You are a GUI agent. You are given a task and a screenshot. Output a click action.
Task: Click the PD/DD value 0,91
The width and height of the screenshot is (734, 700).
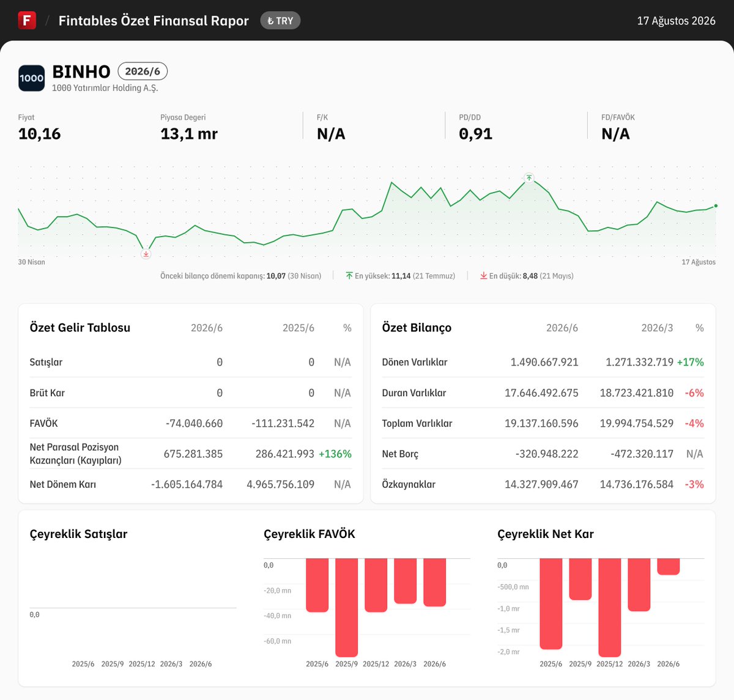[x=476, y=134]
